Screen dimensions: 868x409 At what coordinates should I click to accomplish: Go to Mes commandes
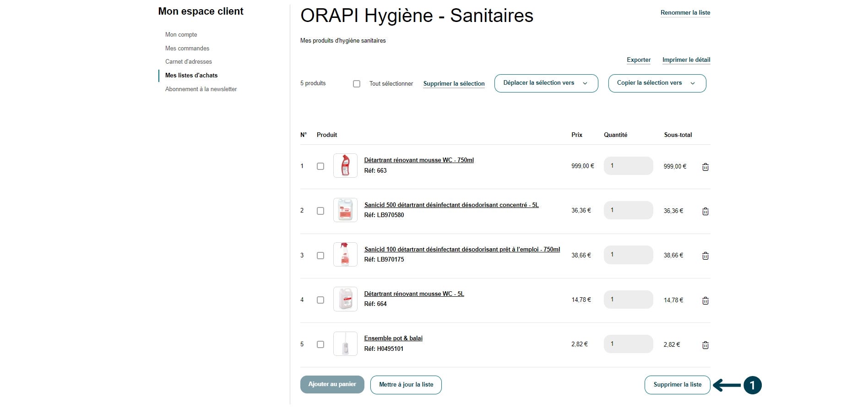click(187, 49)
